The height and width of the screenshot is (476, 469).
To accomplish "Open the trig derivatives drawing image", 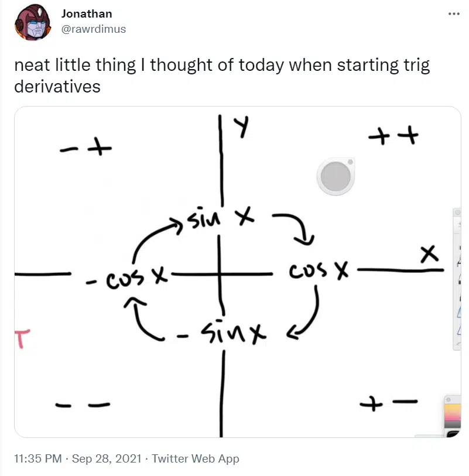I will tap(238, 272).
